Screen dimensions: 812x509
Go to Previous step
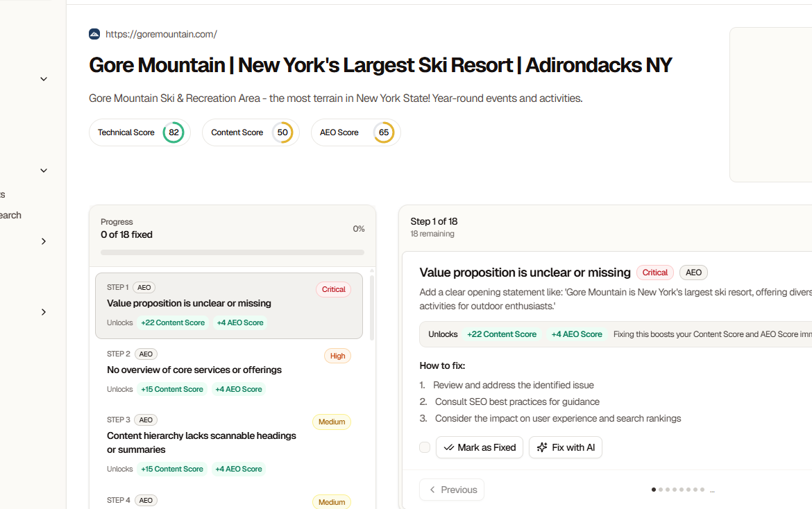pyautogui.click(x=452, y=490)
